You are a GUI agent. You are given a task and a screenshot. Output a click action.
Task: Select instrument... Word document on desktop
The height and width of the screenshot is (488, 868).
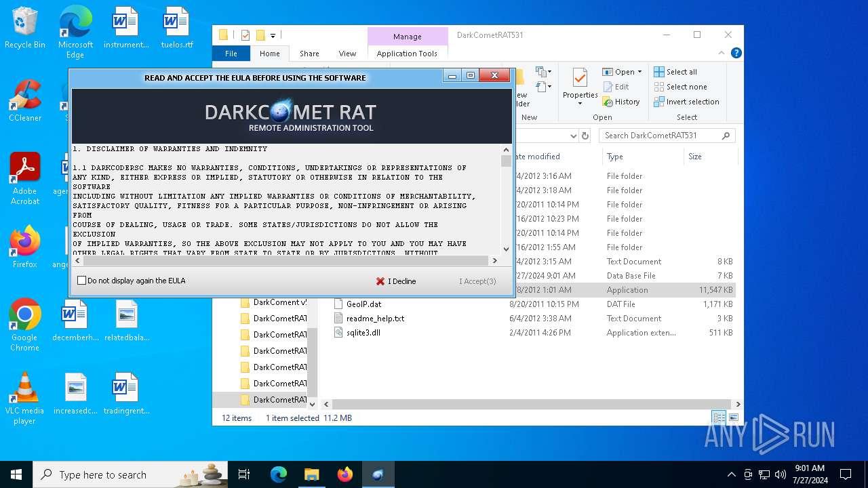(x=126, y=28)
